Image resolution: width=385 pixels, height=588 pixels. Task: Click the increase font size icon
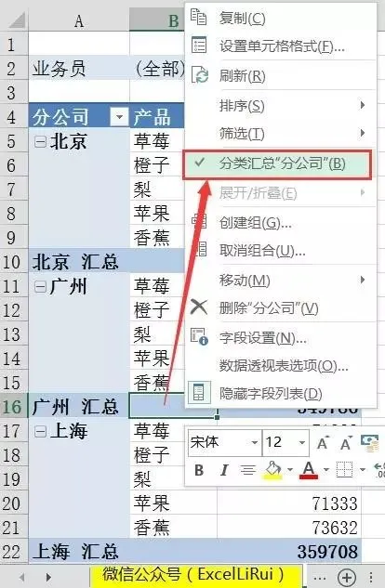323,443
